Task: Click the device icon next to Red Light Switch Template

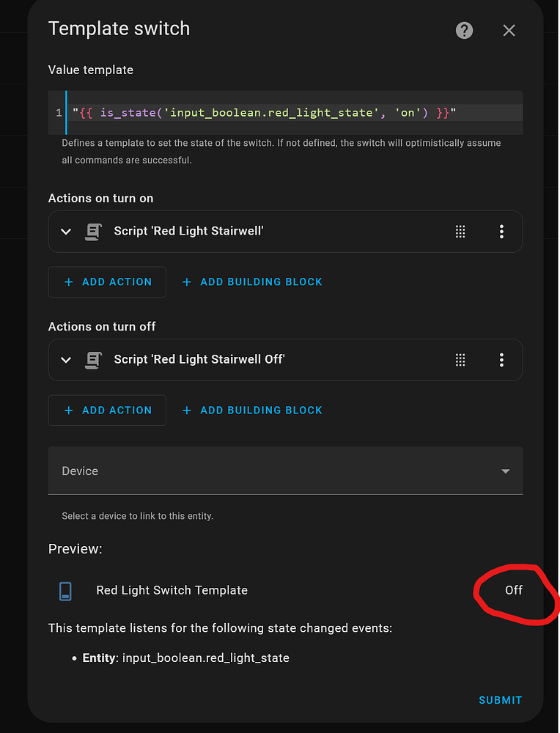Action: pyautogui.click(x=65, y=590)
